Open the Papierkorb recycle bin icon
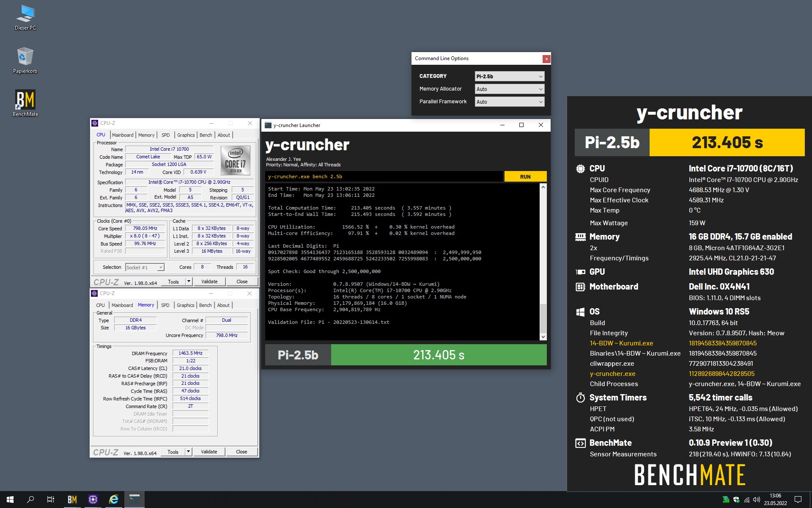This screenshot has width=812, height=508. (25, 61)
